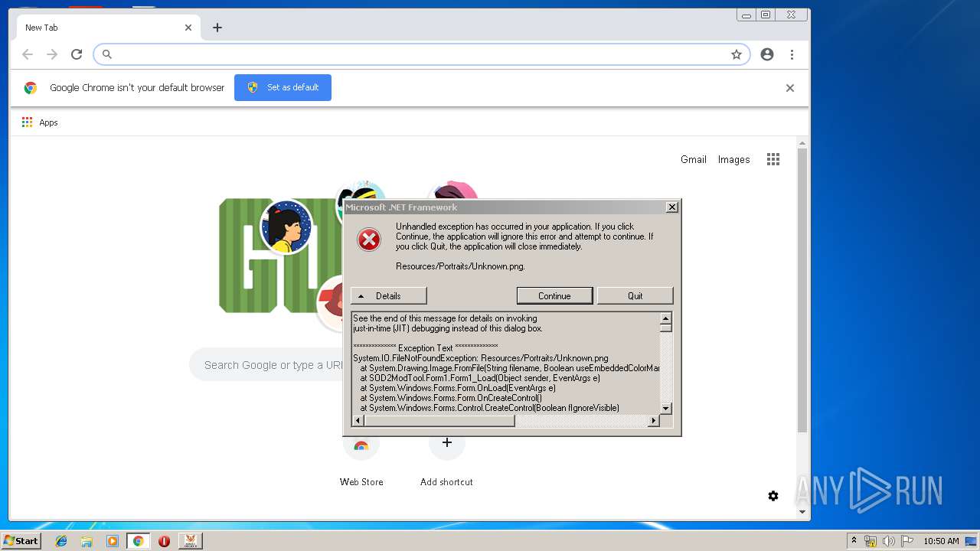The image size is (980, 551).
Task: Dismiss the default browser infobar
Action: pos(790,88)
